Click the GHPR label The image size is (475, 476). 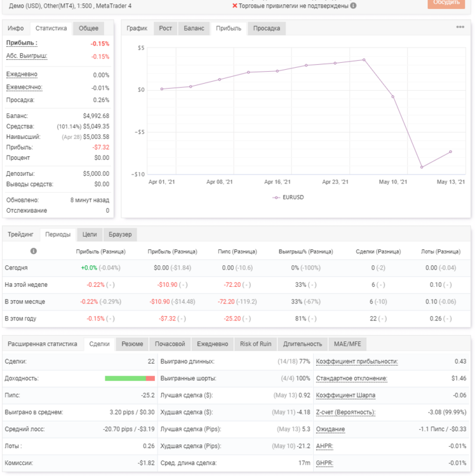coord(324,463)
